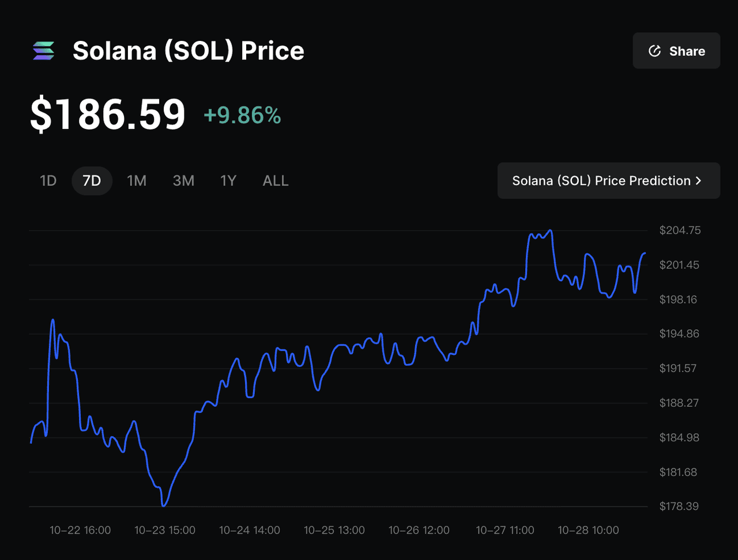Screen dimensions: 738x560
Task: Expand the prediction link chevron arrow
Action: pyautogui.click(x=698, y=180)
